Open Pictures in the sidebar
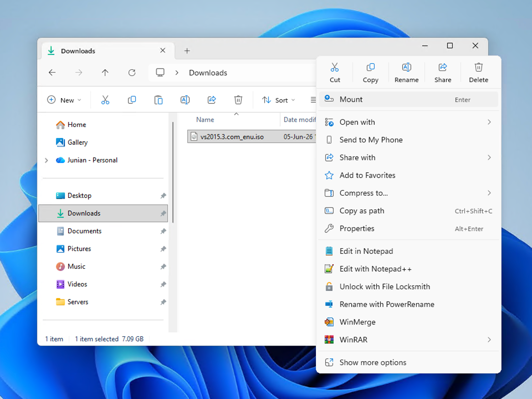This screenshot has height=399, width=532. [x=103, y=249]
